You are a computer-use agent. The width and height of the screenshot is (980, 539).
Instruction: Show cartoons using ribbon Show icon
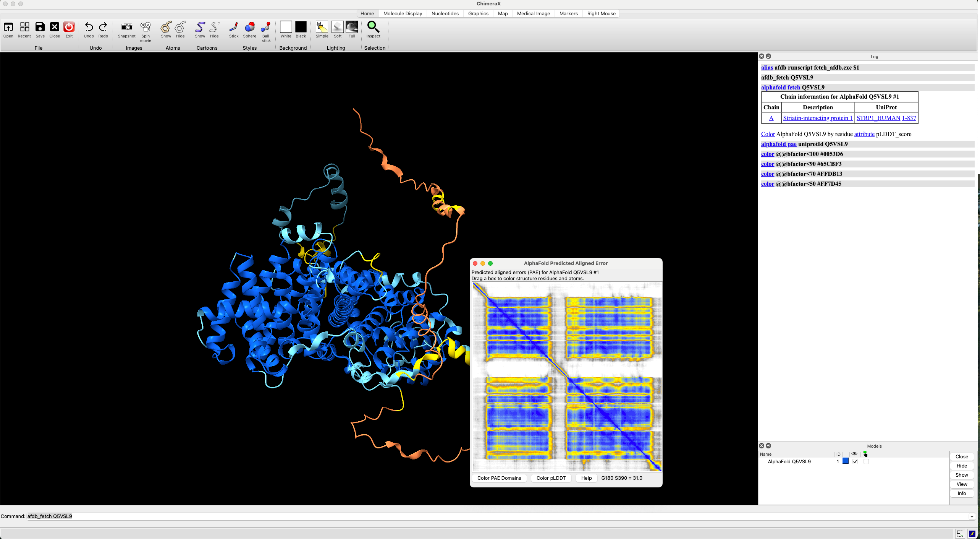tap(200, 27)
